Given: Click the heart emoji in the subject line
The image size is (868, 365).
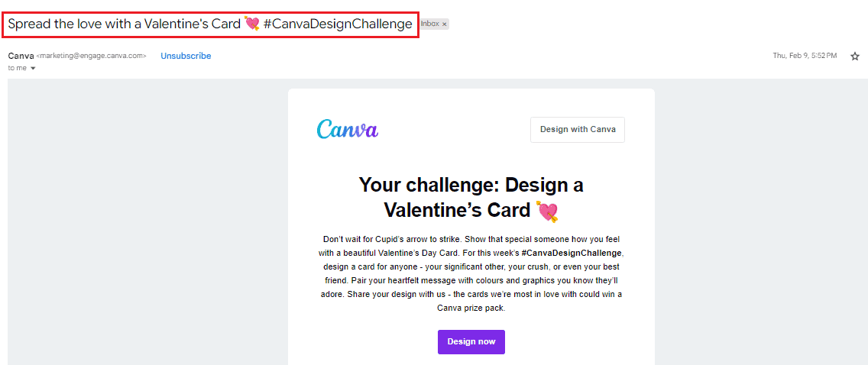Looking at the screenshot, I should click(x=252, y=24).
